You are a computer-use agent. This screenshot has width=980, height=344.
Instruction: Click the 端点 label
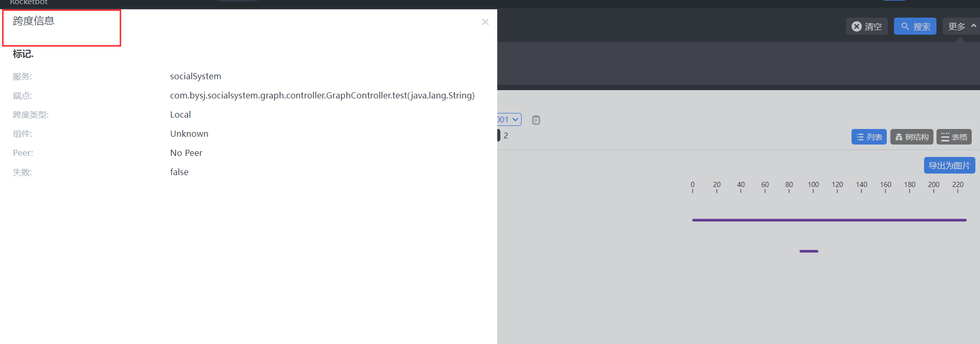tap(22, 96)
